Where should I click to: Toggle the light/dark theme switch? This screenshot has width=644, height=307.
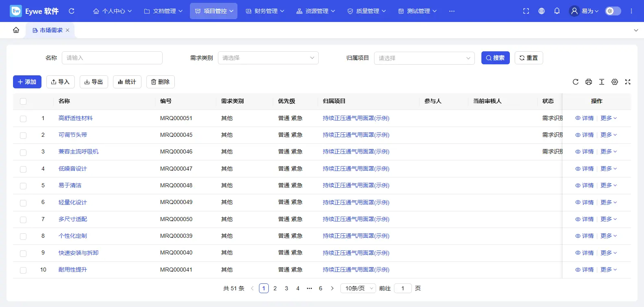pos(613,11)
